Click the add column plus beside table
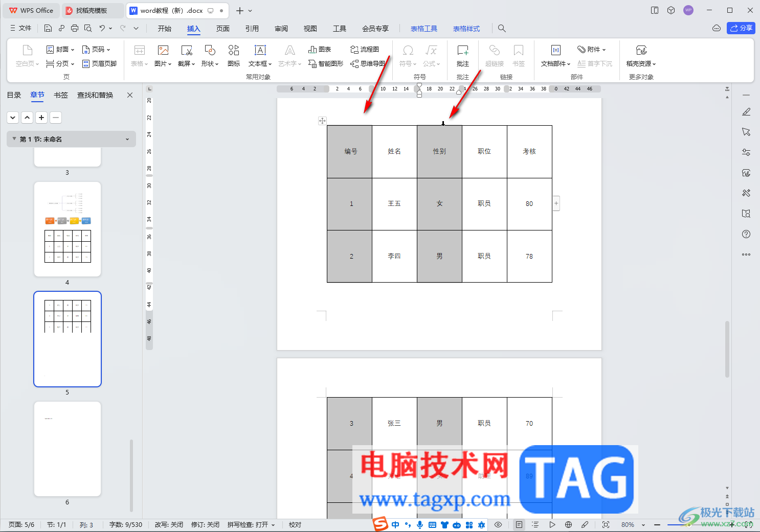The height and width of the screenshot is (532, 760). click(556, 203)
